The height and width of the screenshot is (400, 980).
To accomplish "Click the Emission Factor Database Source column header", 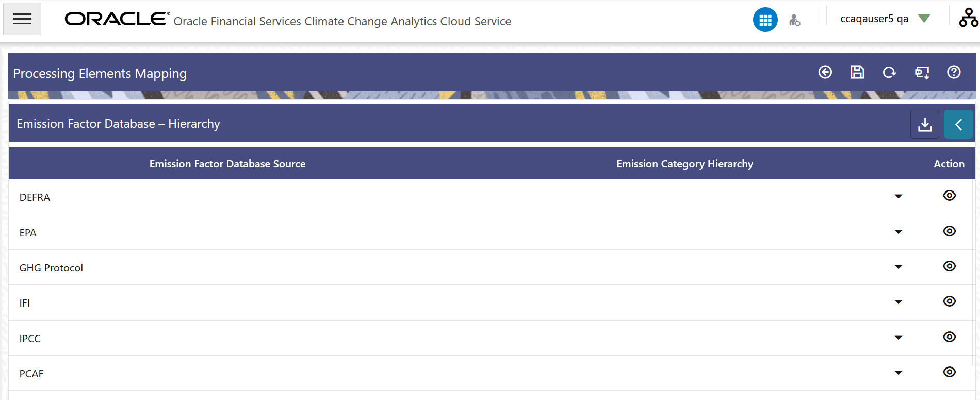I will 227,164.
